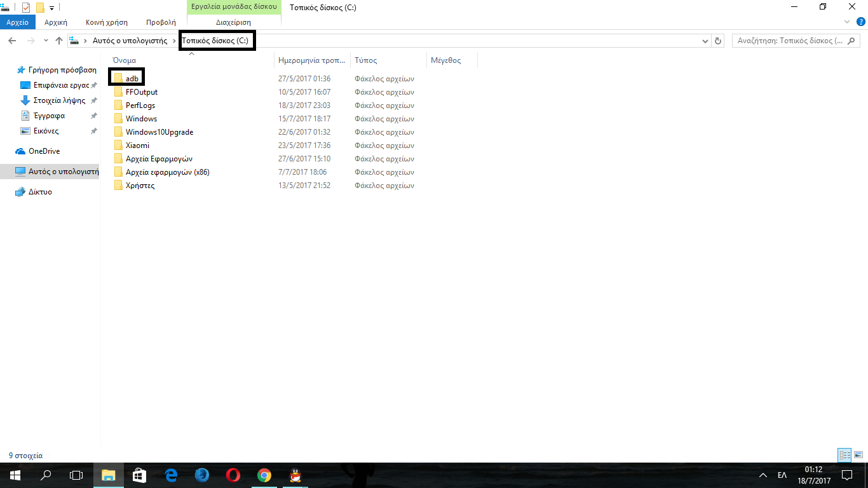Screen dimensions: 868x488
Task: Click Αυτός ο υπολογιστής in the address breadcrumb
Action: point(130,41)
